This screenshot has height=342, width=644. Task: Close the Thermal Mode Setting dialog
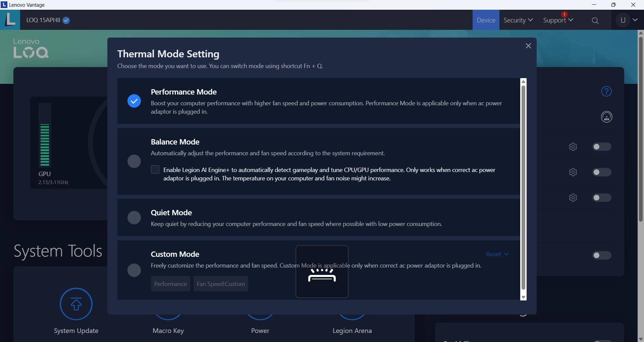(528, 46)
